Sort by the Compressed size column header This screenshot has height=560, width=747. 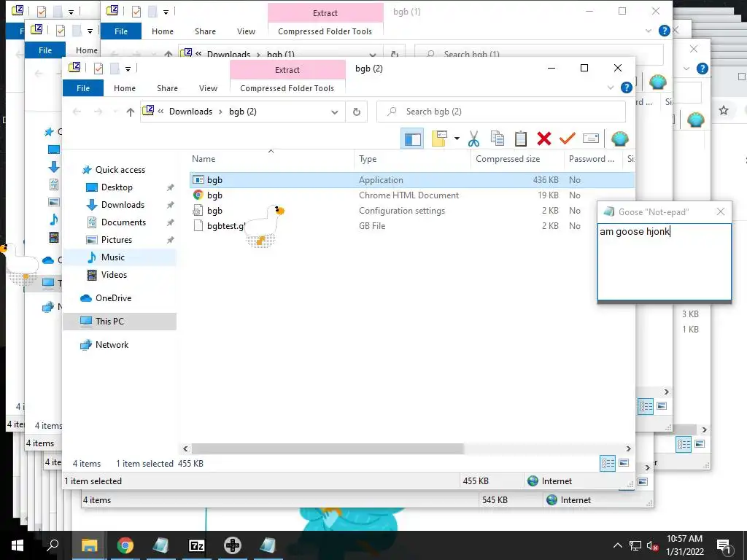tap(517, 159)
